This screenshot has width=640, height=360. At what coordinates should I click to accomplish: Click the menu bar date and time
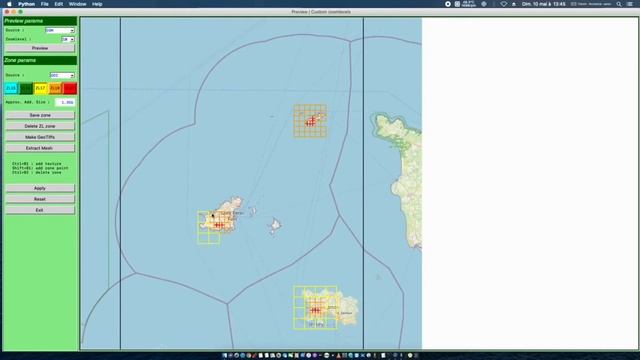pyautogui.click(x=544, y=4)
